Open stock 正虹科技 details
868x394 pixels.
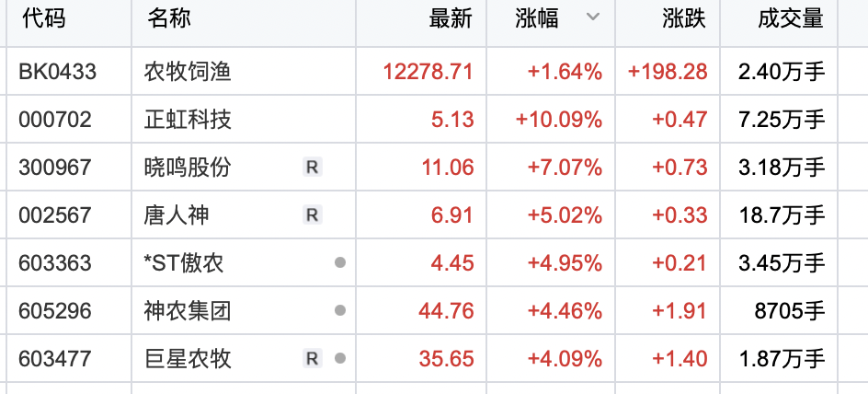[x=188, y=120]
